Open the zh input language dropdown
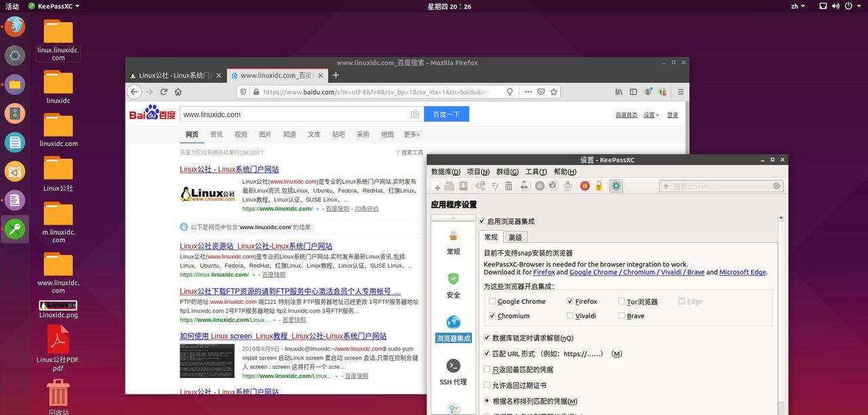The width and height of the screenshot is (868, 415). (797, 6)
